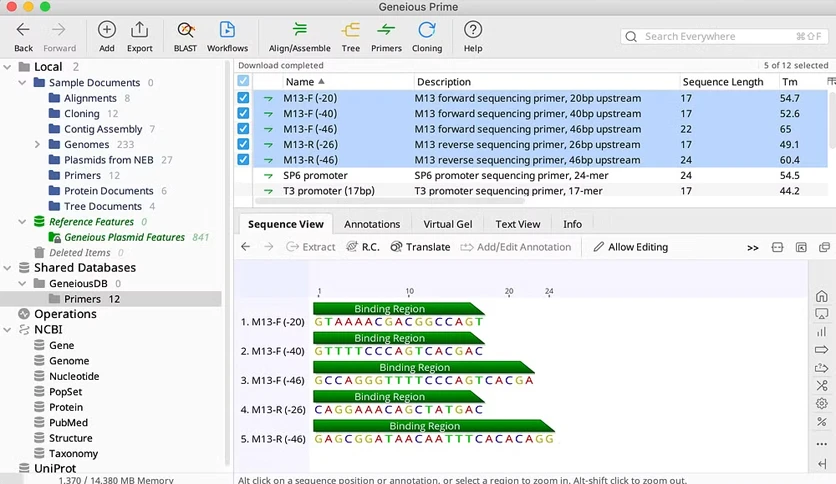Collapse the Reference Features node
Viewport: 836px width, 484px height.
click(x=22, y=222)
